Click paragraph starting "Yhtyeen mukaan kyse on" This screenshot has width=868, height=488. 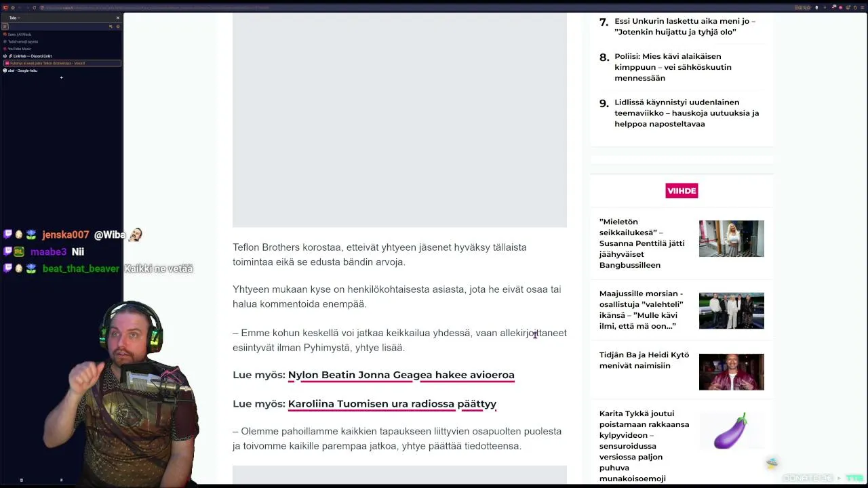pyautogui.click(x=397, y=297)
